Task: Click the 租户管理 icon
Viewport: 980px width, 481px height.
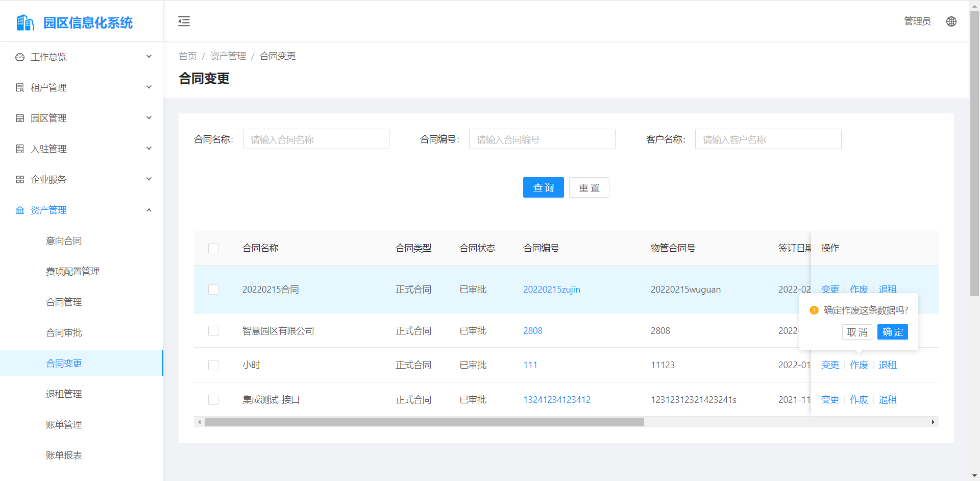Action: tap(20, 88)
